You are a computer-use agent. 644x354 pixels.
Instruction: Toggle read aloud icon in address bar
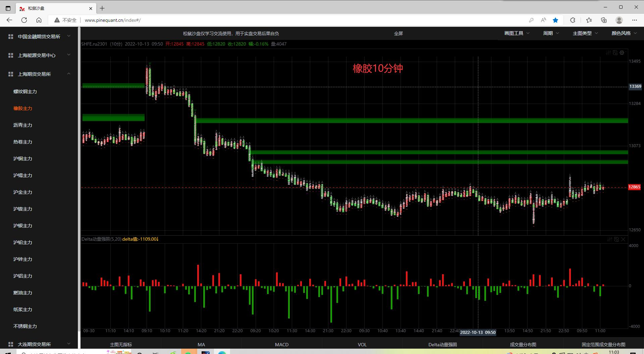point(543,20)
